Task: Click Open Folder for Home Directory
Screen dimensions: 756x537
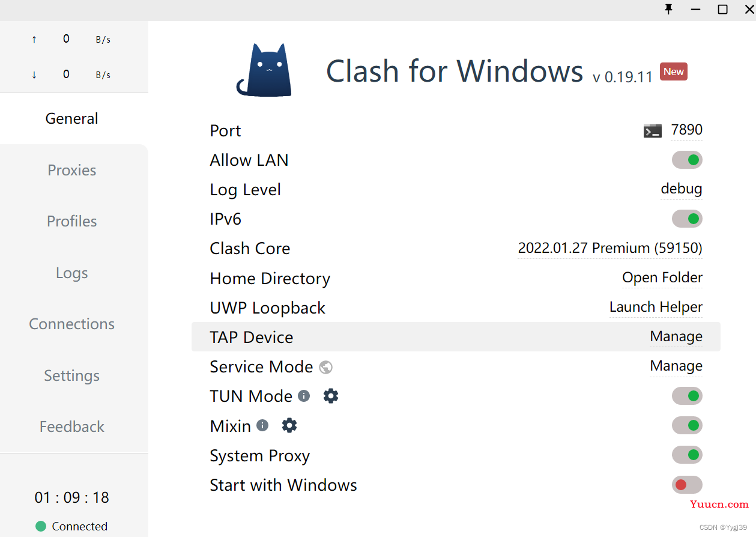Action: (x=662, y=278)
